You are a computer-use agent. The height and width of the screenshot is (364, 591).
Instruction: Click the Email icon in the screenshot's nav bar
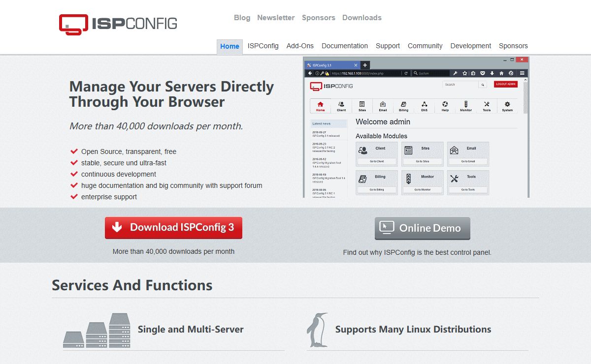[x=383, y=104]
